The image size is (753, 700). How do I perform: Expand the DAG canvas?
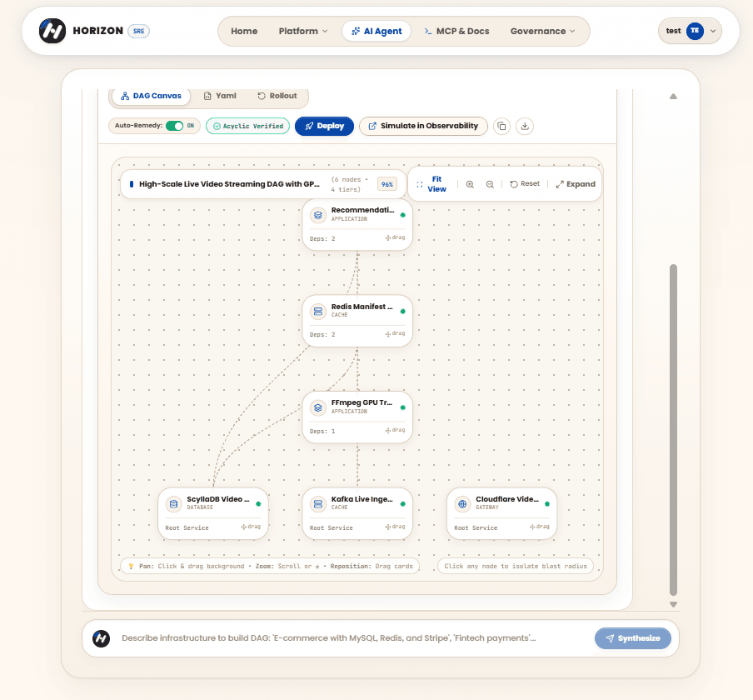576,184
